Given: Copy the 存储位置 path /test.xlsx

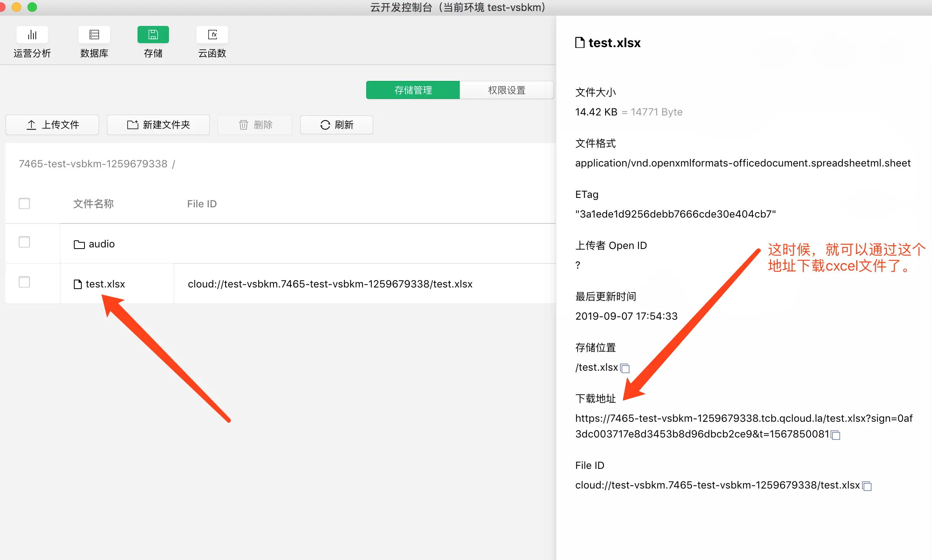Looking at the screenshot, I should tap(625, 368).
